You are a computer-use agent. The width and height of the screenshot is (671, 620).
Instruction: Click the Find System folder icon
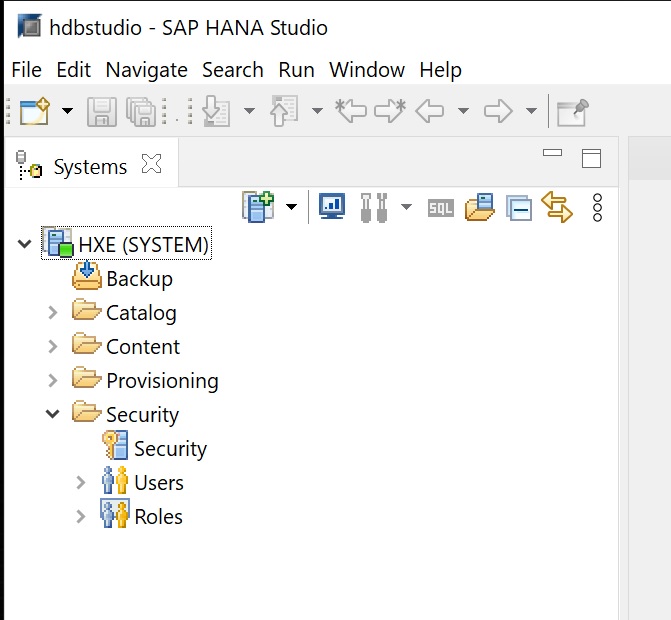[x=480, y=207]
